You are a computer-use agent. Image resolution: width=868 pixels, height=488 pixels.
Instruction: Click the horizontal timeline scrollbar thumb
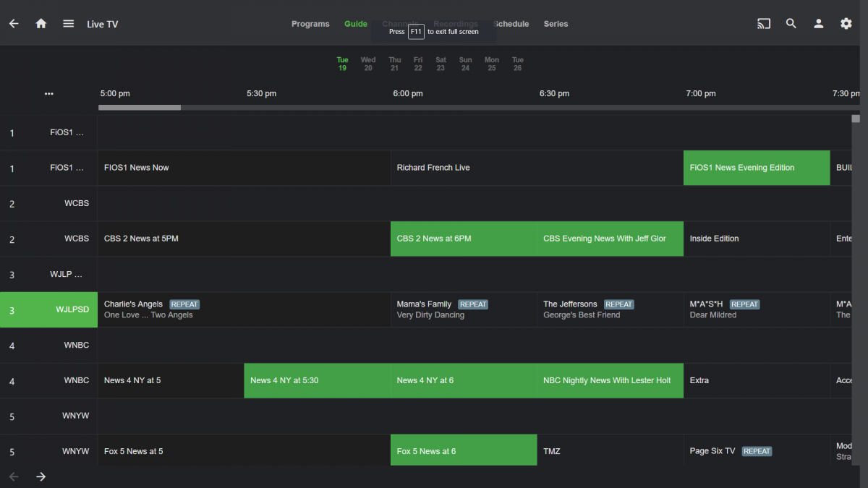tap(140, 108)
